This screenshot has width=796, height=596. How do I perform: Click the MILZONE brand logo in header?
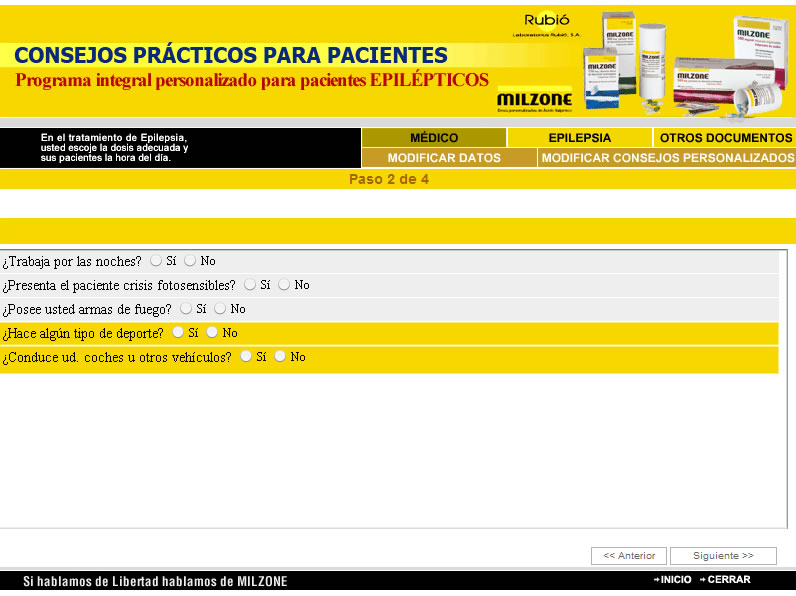(x=535, y=100)
